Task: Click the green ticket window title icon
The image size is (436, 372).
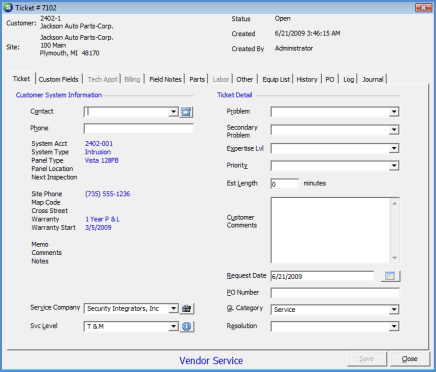Action: click(x=8, y=7)
